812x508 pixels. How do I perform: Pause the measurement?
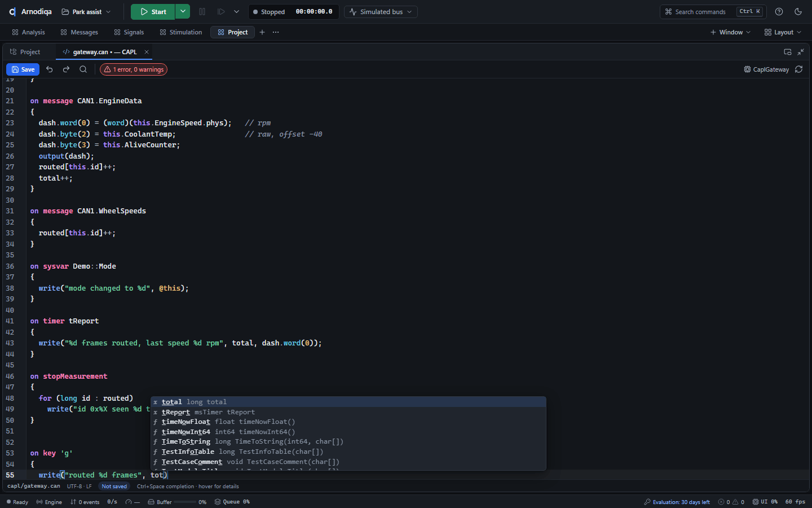click(x=202, y=12)
